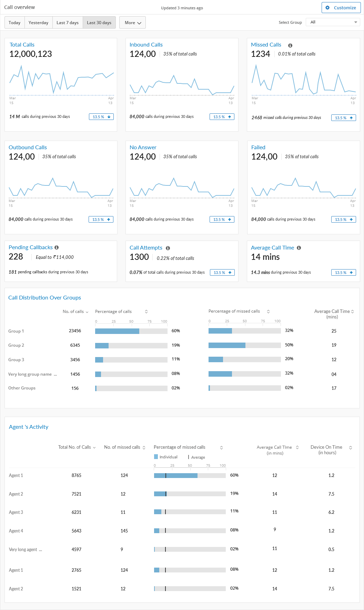Click info icon beside Missed Calls

[x=290, y=45]
